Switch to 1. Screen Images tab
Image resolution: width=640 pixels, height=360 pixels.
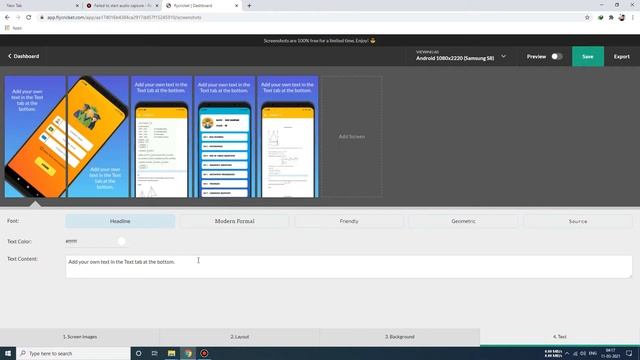click(80, 337)
